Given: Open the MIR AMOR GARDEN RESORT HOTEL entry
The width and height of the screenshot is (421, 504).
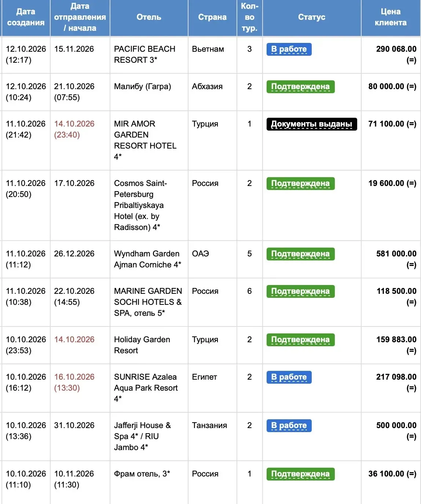Looking at the screenshot, I should pyautogui.click(x=145, y=140).
